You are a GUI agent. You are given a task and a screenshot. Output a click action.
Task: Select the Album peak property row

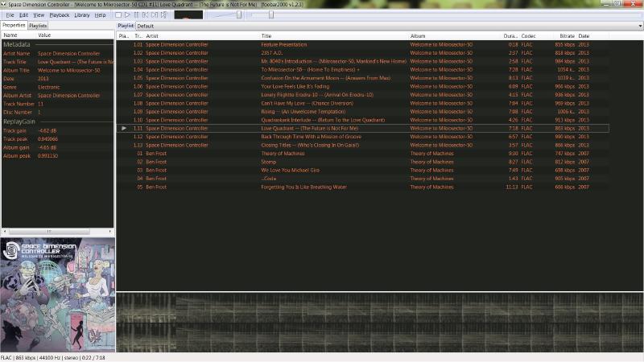tap(57, 156)
